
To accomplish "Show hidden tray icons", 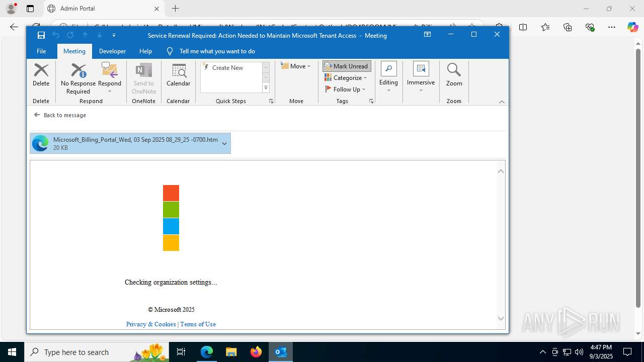I will (x=542, y=352).
